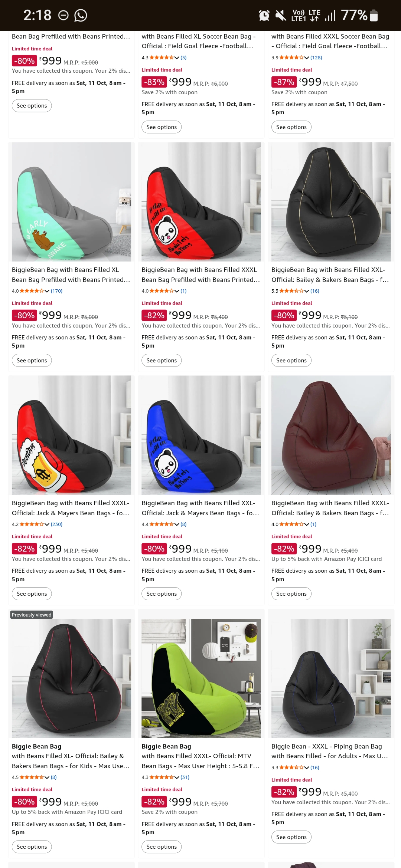Open the 230 reviews link
The width and height of the screenshot is (401, 868).
pos(56,525)
